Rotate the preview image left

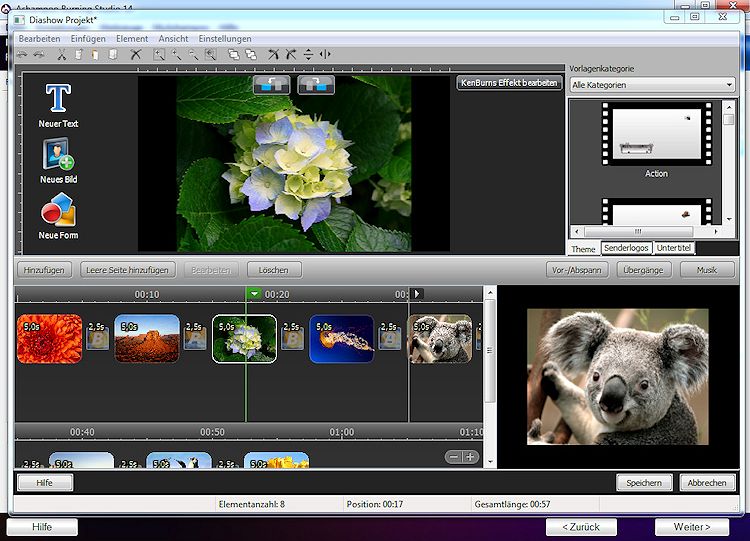[x=271, y=85]
